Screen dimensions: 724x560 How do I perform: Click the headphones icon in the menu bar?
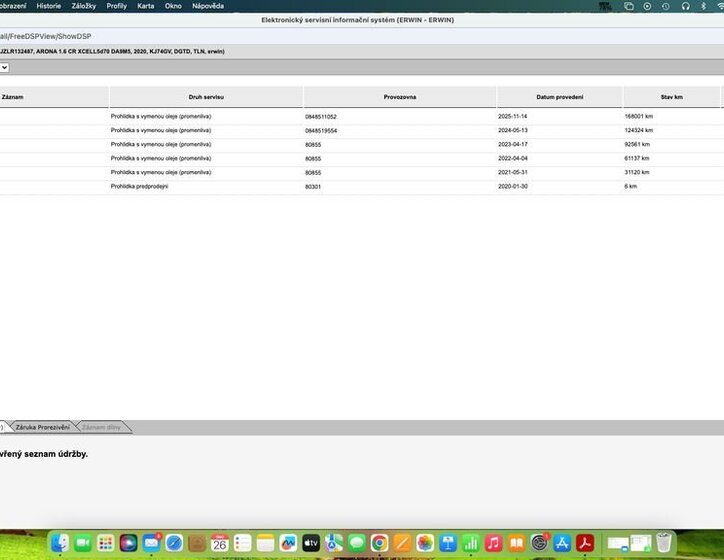686,6
